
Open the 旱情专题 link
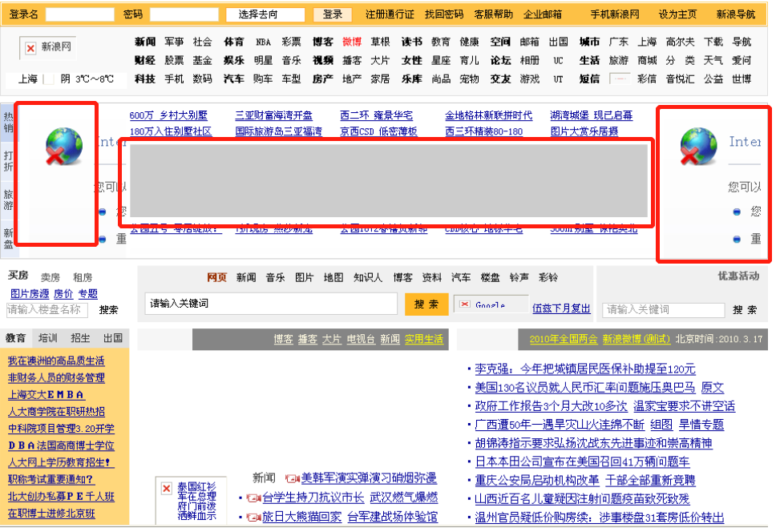(x=701, y=425)
